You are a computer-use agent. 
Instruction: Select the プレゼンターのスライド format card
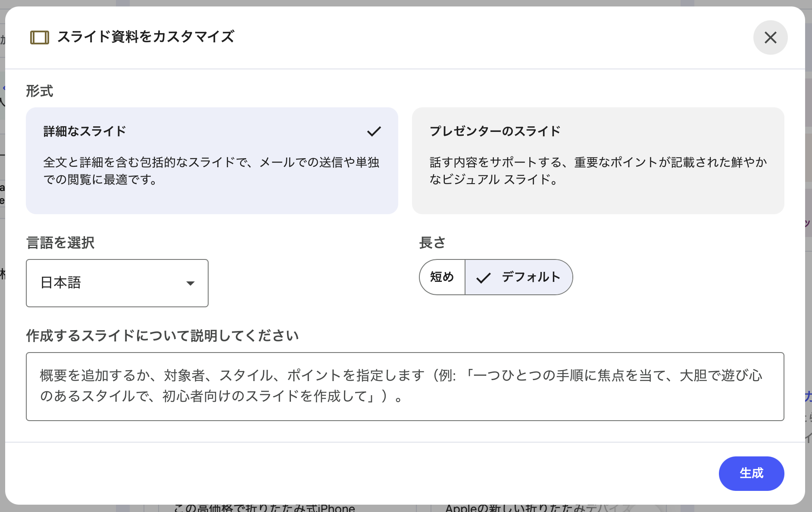point(598,160)
